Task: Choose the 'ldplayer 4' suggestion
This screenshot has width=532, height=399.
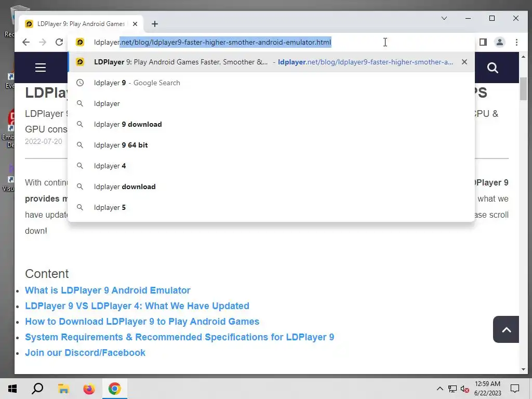Action: pyautogui.click(x=271, y=166)
